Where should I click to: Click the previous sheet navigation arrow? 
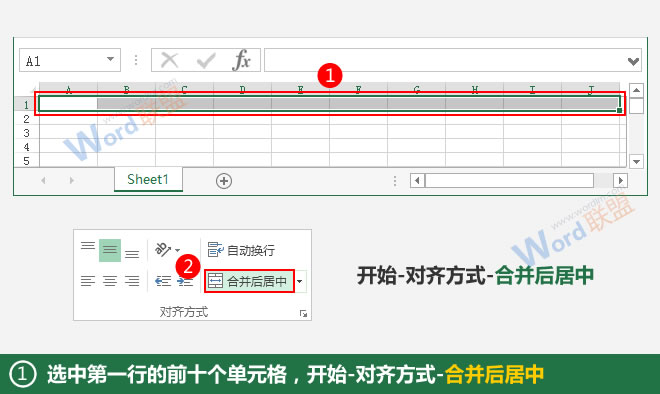43,180
